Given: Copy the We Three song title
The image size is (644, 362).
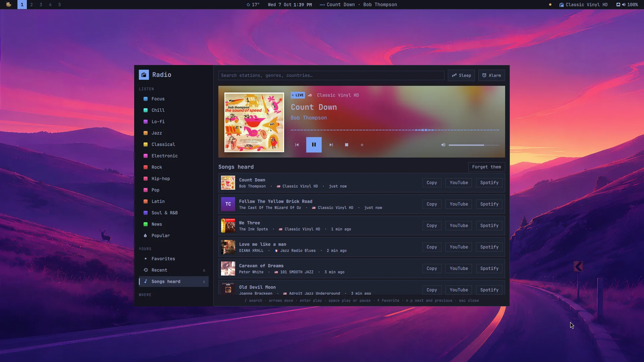Looking at the screenshot, I should (432, 226).
